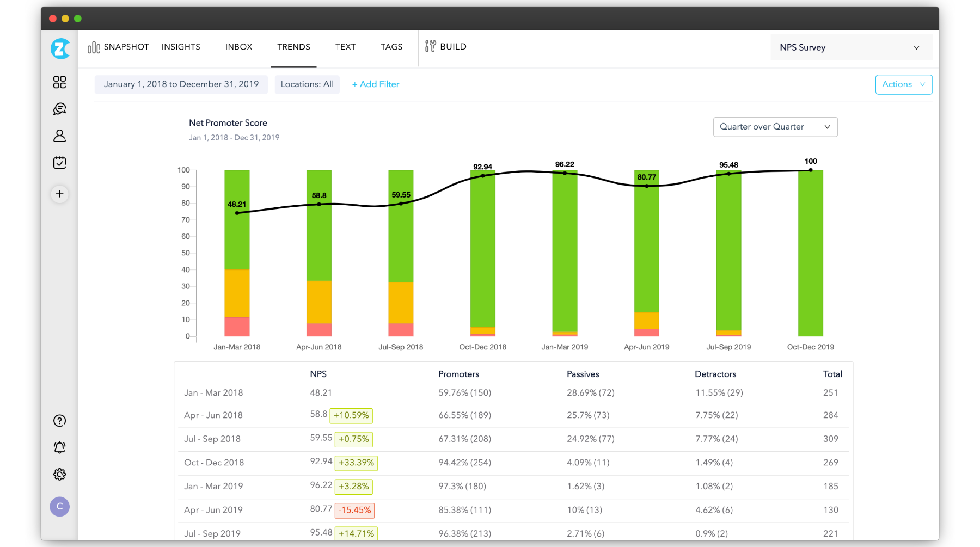Open the help question mark icon
This screenshot has width=980, height=547.
[x=59, y=421]
